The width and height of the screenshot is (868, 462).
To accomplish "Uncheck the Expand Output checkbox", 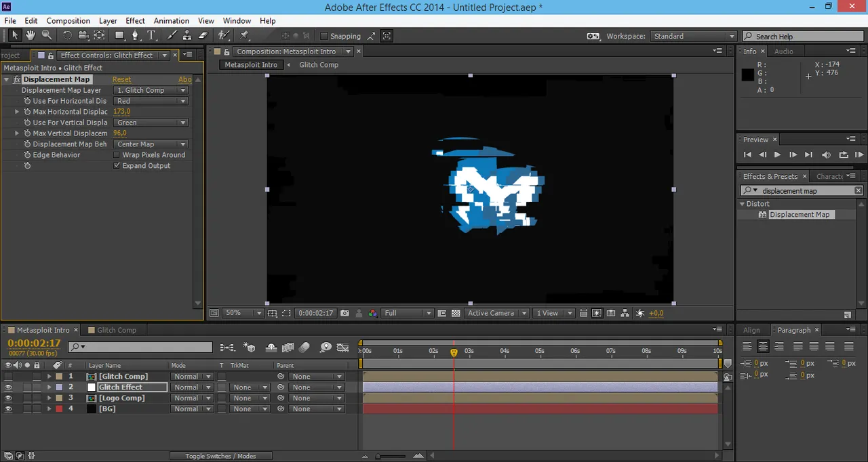I will point(117,166).
